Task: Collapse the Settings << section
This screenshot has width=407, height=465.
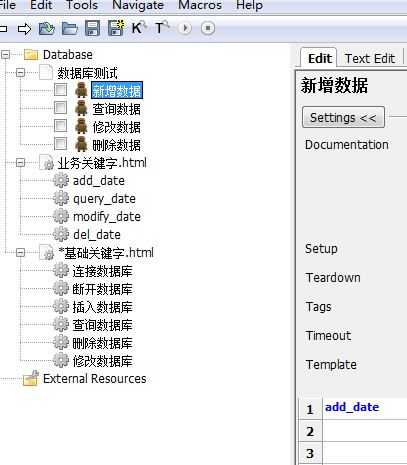Action: [x=343, y=117]
